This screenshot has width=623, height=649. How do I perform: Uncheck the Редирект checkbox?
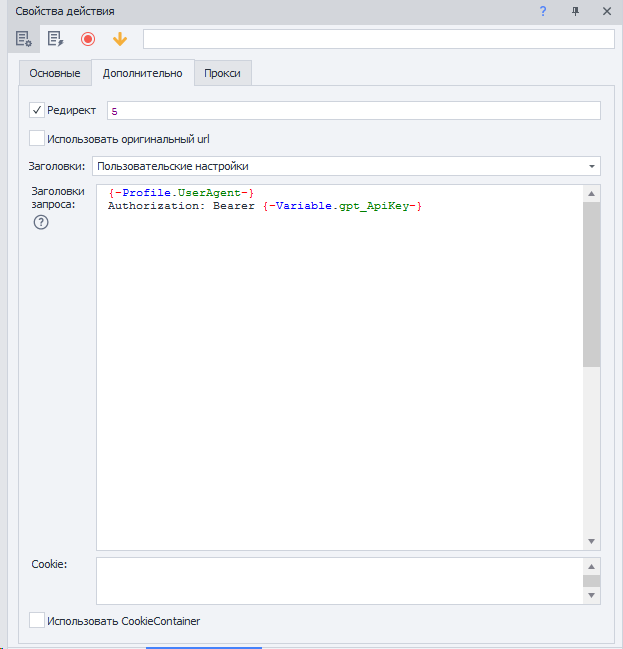coord(37,110)
